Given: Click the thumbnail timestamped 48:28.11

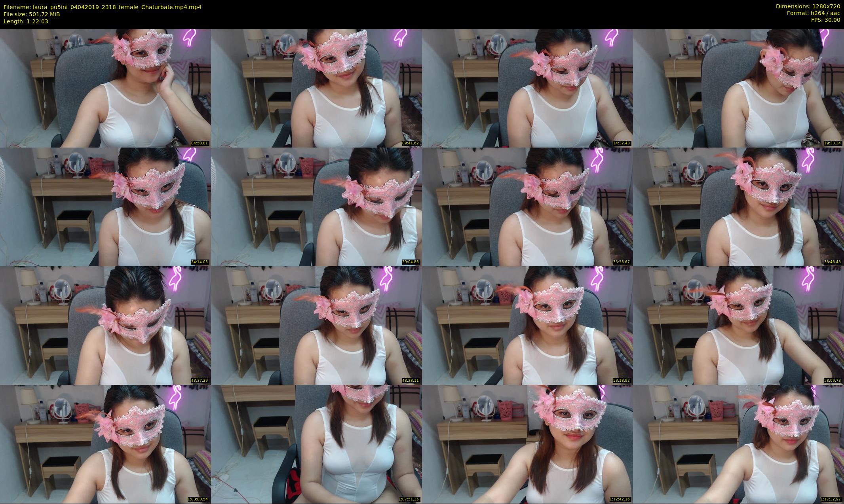Looking at the screenshot, I should (x=316, y=325).
